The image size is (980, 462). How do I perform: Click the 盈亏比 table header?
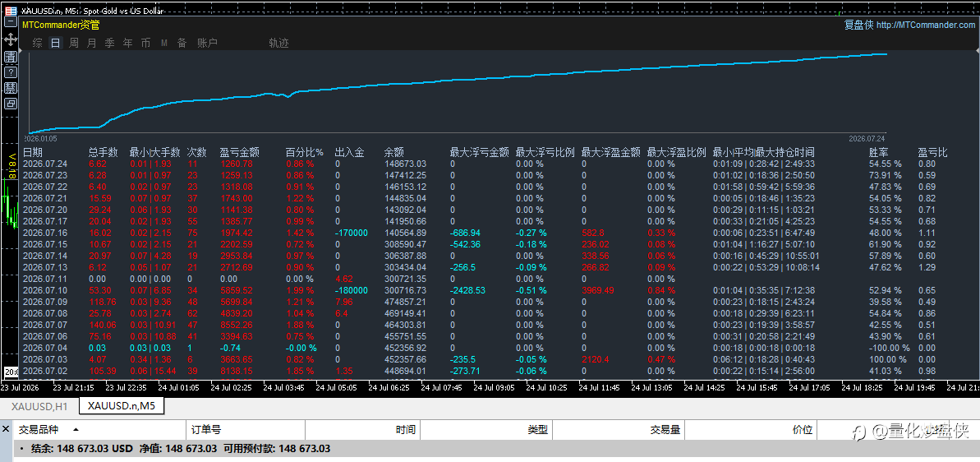[932, 153]
